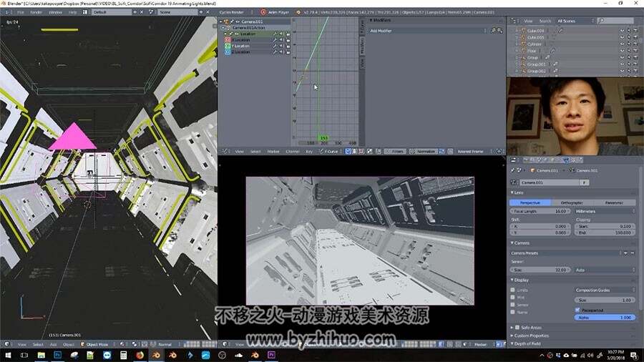
Task: Mute the Y Location channel speaker
Action: 282,46
